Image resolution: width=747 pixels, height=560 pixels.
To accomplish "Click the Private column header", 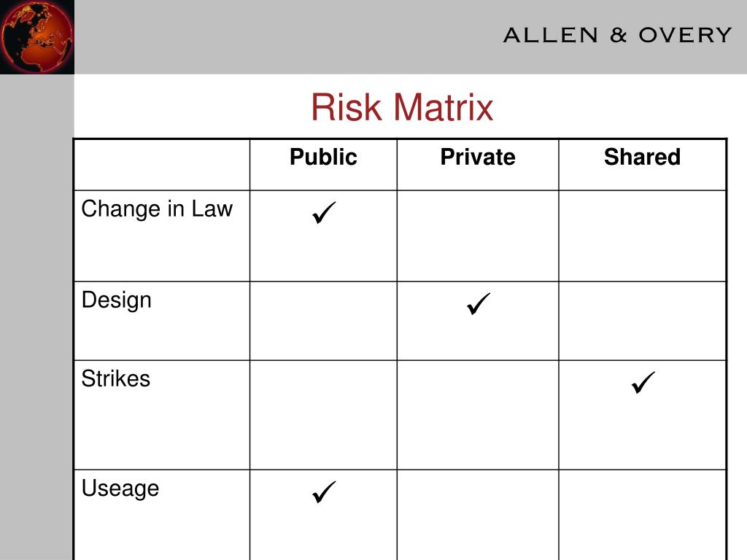I will tap(478, 157).
